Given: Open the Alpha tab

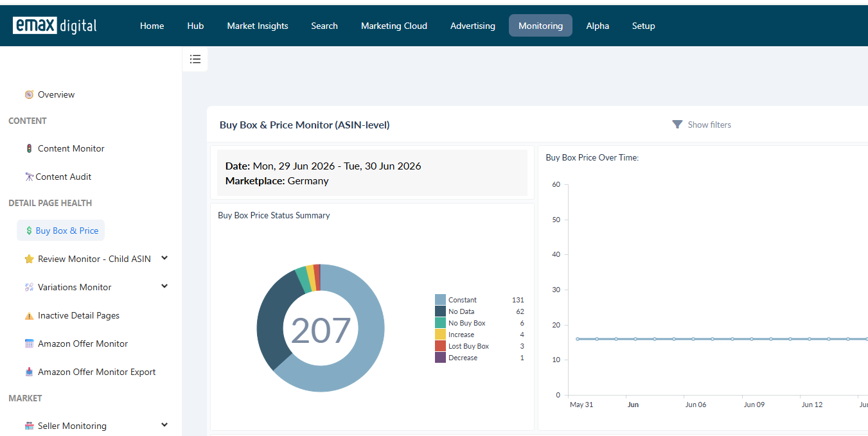Looking at the screenshot, I should click(598, 26).
